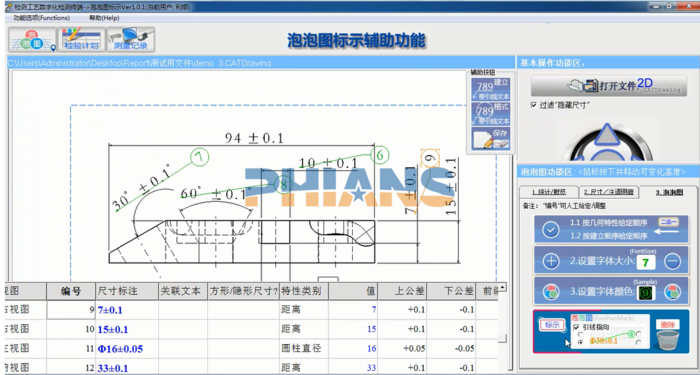This screenshot has height=375, width=700.
Task: Open the 帮助(Help) menu
Action: click(x=104, y=18)
